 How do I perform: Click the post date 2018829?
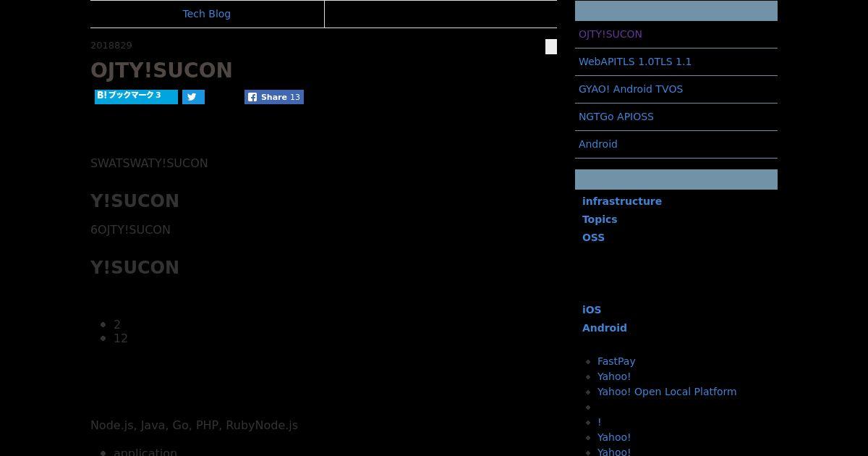(111, 46)
